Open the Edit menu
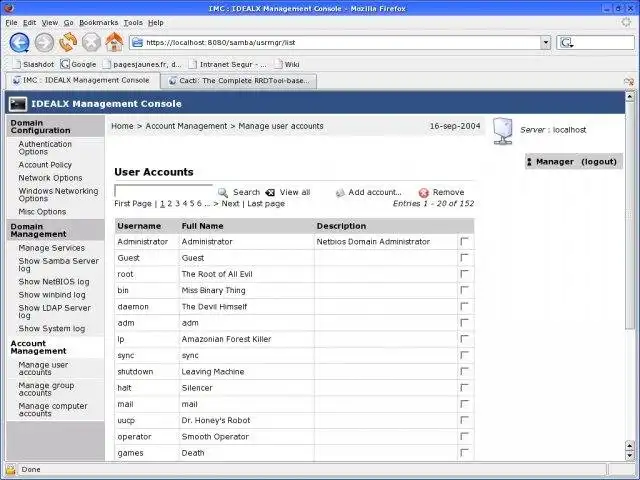The width and height of the screenshot is (640, 480). [x=29, y=23]
